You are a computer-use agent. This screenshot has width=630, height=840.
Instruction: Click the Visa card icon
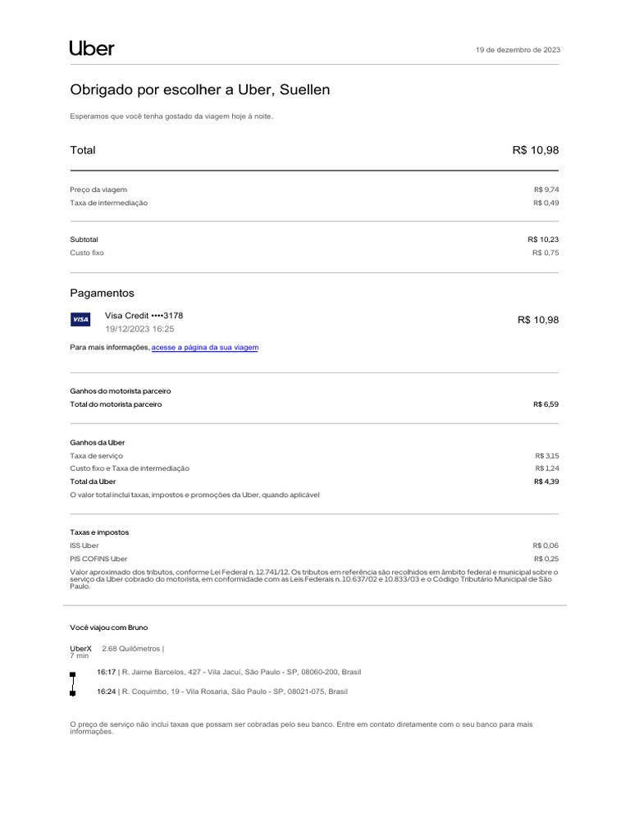pos(80,319)
